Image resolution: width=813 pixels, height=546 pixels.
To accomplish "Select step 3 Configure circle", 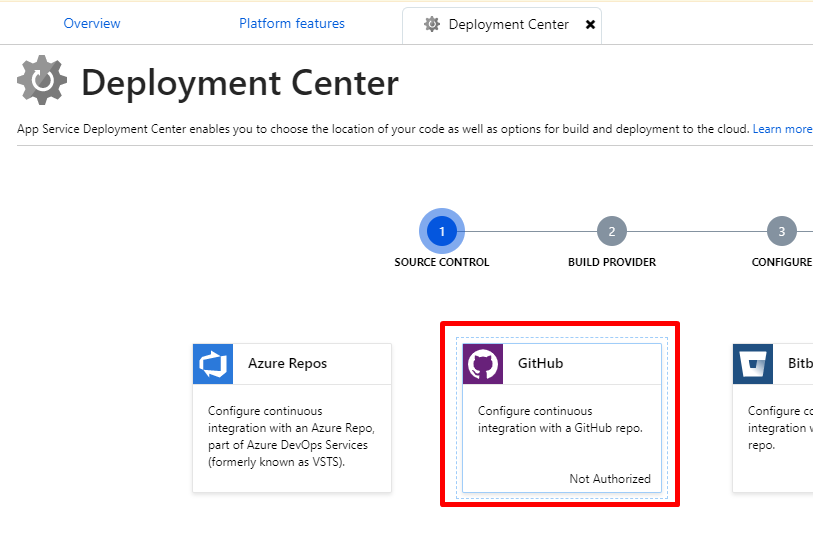I will click(x=782, y=231).
